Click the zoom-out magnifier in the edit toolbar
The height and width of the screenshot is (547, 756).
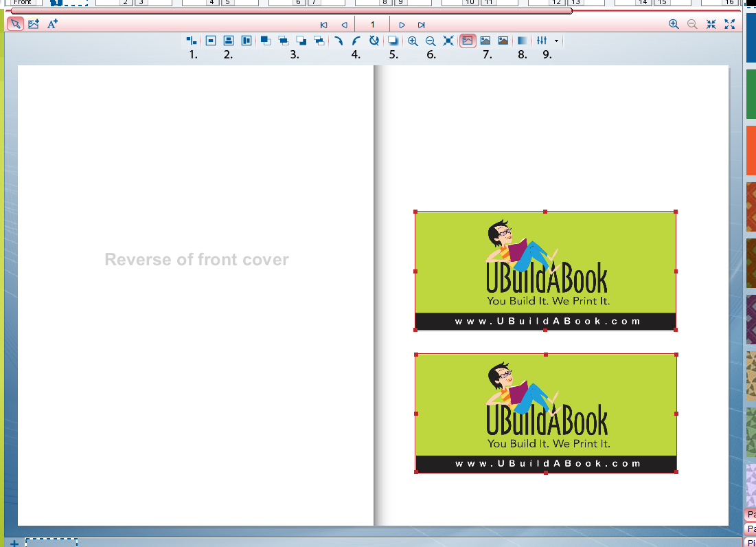431,41
